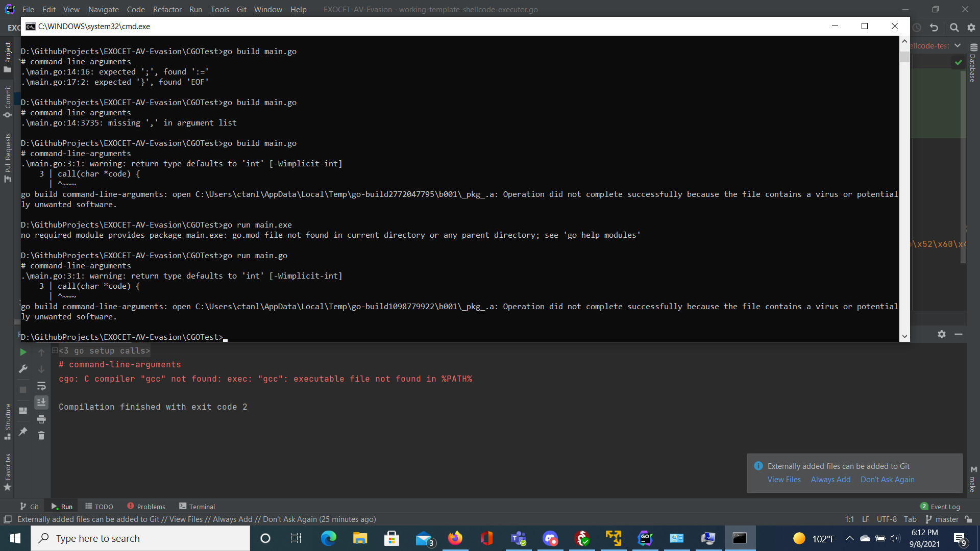Toggle soft-wrap in the run console
Image resolution: width=980 pixels, height=551 pixels.
click(x=41, y=386)
